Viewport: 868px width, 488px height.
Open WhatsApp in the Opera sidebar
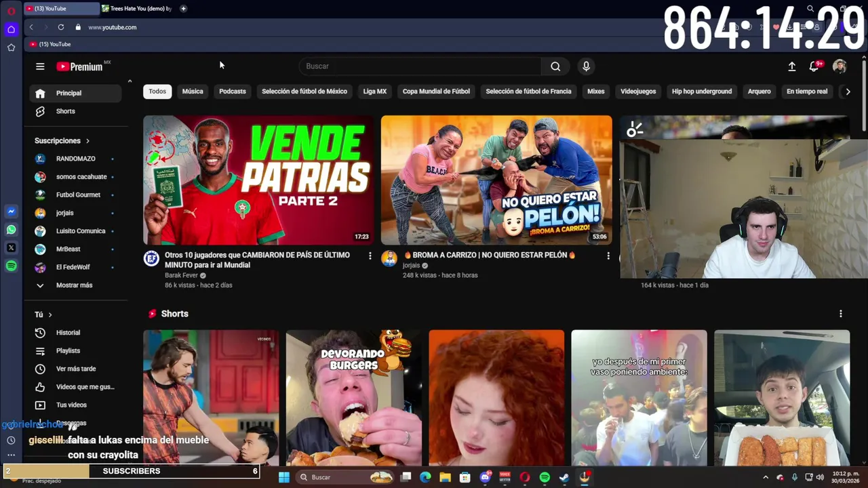11,230
